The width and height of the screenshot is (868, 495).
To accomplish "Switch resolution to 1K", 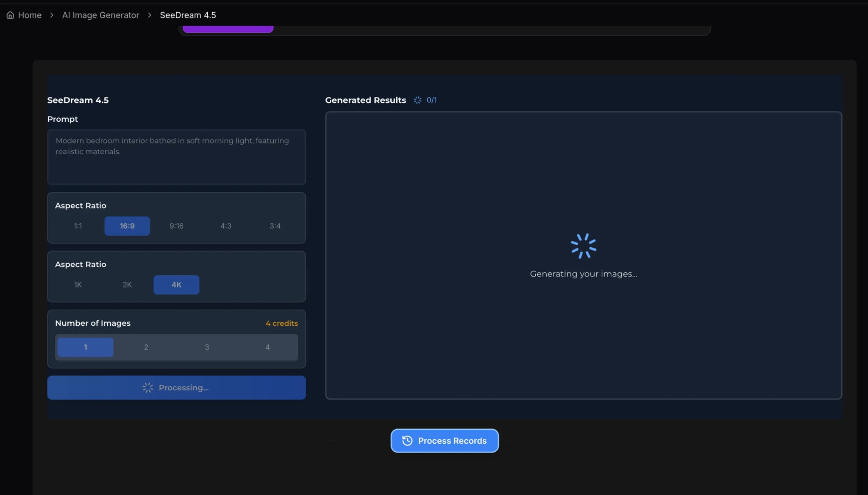I will coord(78,285).
